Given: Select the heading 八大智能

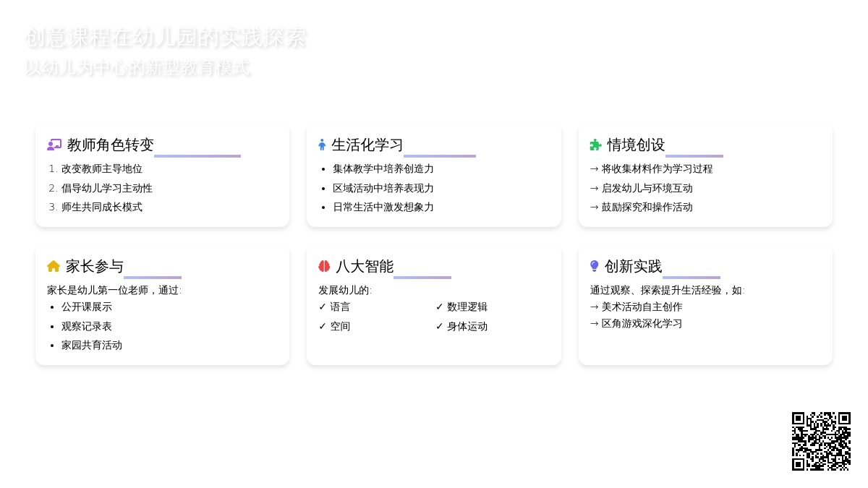Looking at the screenshot, I should tap(365, 266).
